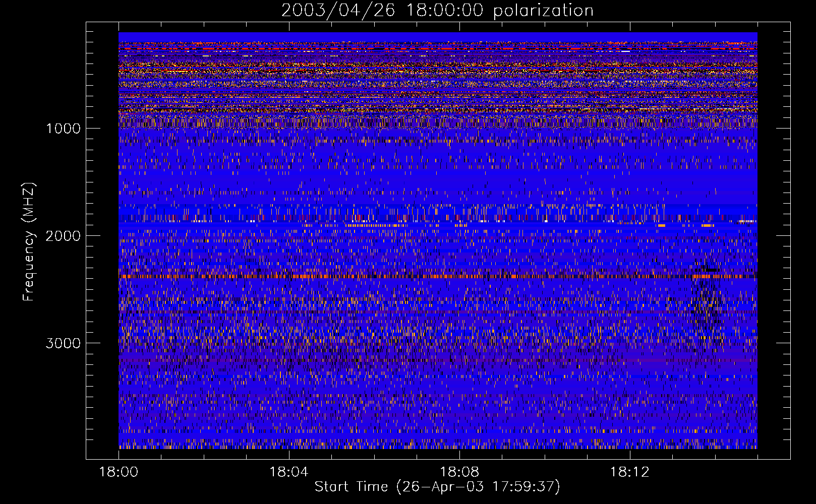
Task: Click the plot title '2003/04/26 18:00:00 polarization'
Action: coord(437,11)
